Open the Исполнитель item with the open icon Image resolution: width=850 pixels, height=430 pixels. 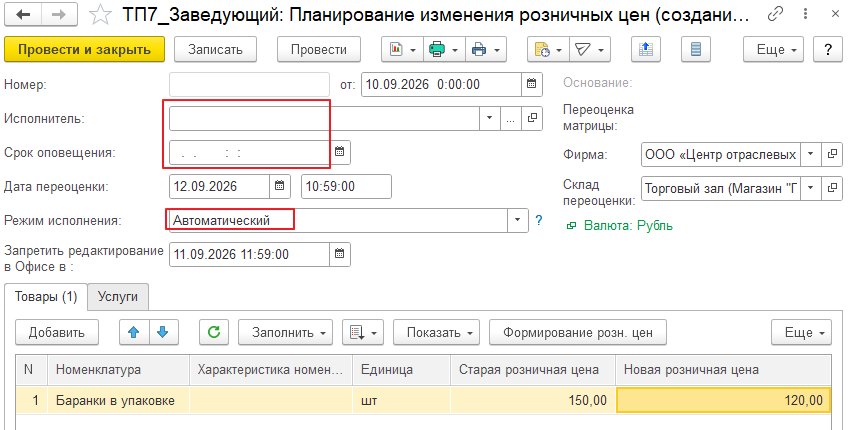pos(532,118)
